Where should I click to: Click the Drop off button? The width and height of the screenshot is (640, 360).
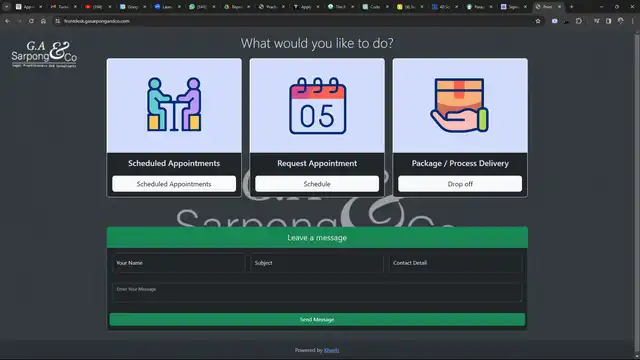pyautogui.click(x=460, y=184)
